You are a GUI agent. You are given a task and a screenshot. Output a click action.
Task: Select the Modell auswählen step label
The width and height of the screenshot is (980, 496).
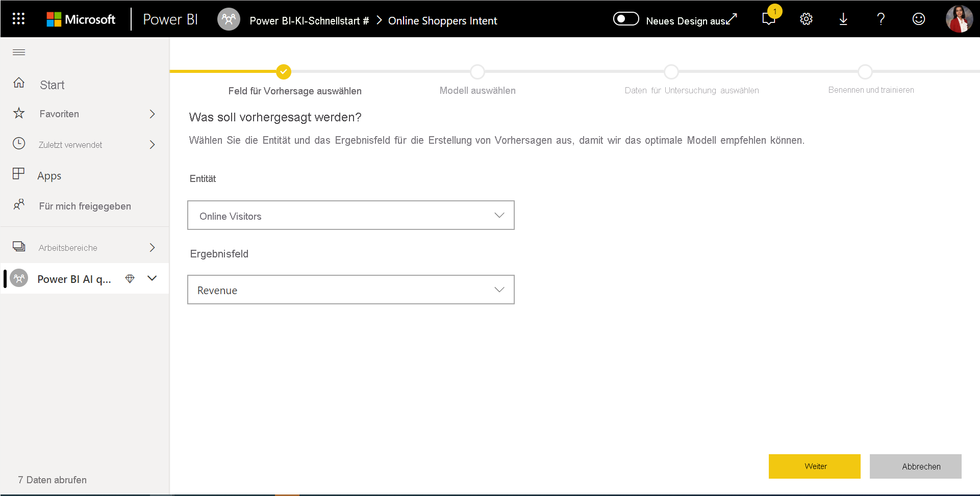pos(478,90)
